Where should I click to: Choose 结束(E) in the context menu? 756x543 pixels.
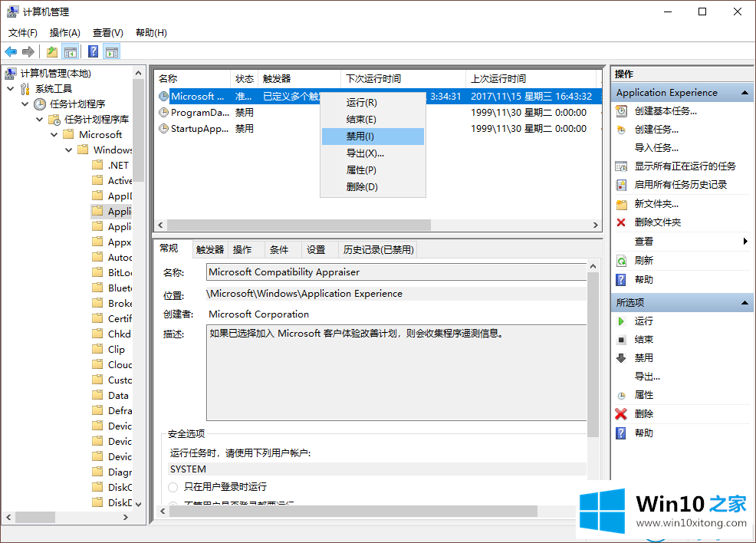[x=373, y=120]
